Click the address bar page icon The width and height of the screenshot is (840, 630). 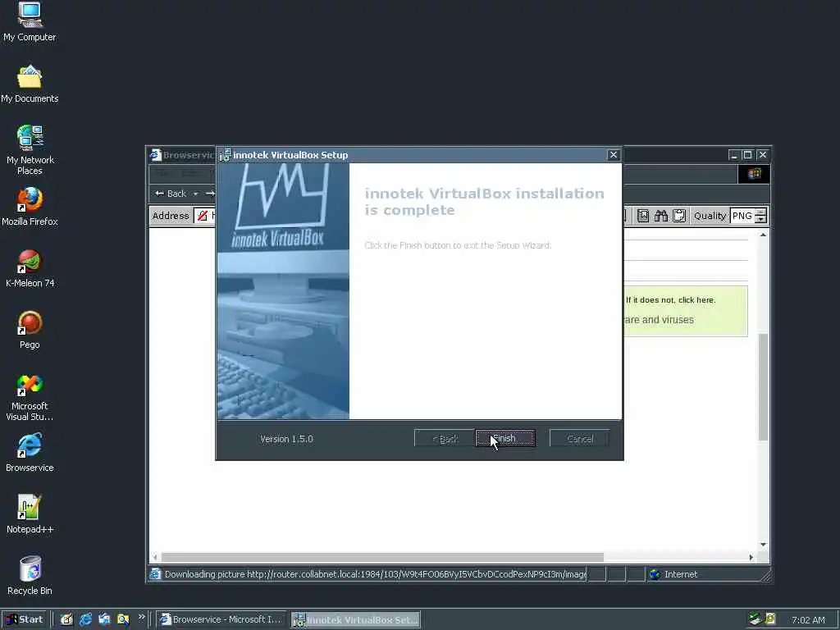(203, 216)
